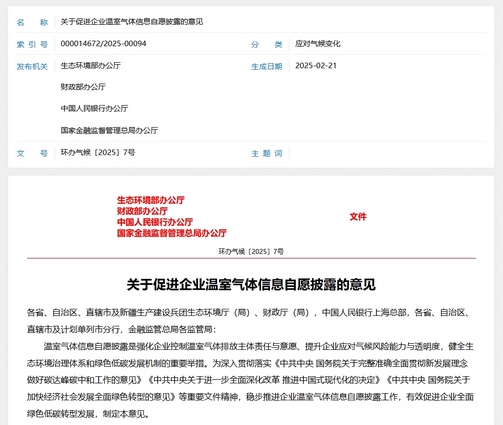Click 中国人民银行办公厅 in the info table

point(94,108)
